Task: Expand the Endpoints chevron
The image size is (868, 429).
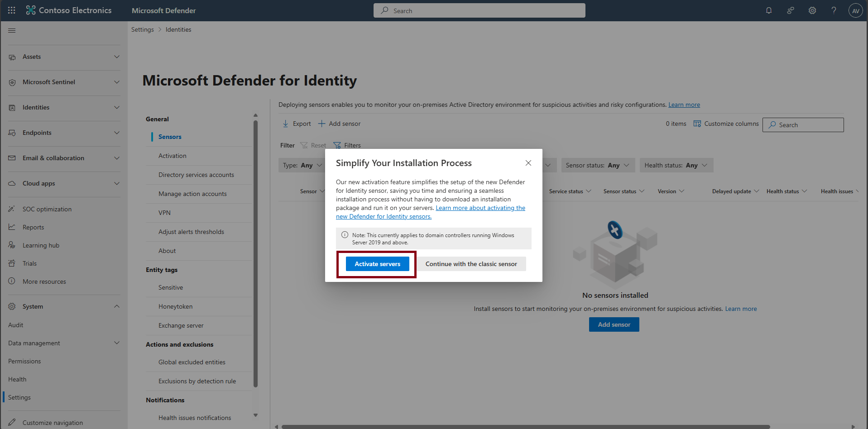Action: pyautogui.click(x=117, y=133)
